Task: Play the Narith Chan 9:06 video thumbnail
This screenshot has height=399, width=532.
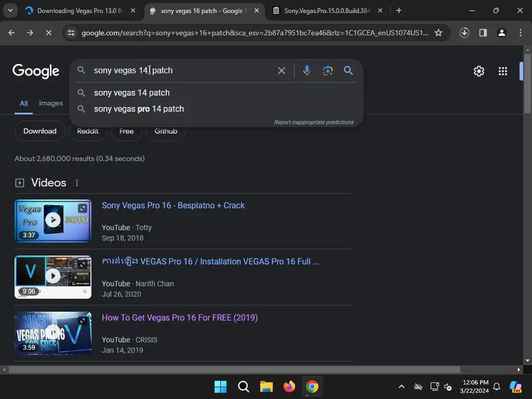Action: 53,277
